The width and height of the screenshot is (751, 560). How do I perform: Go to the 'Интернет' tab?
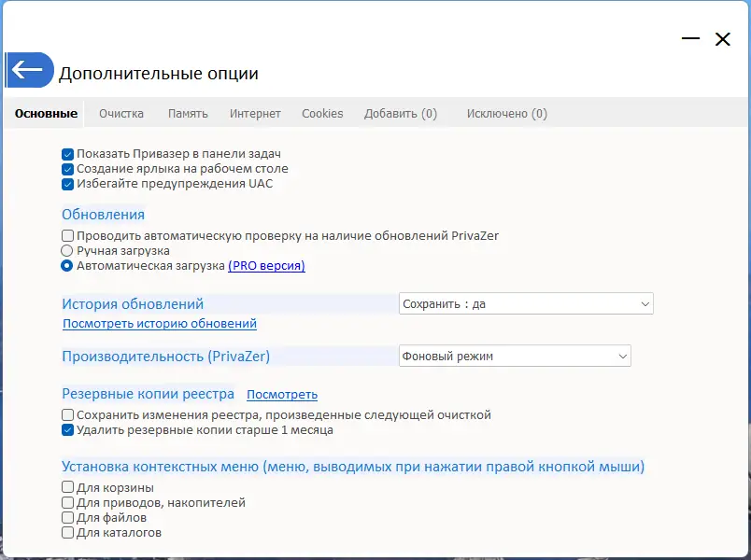click(255, 114)
